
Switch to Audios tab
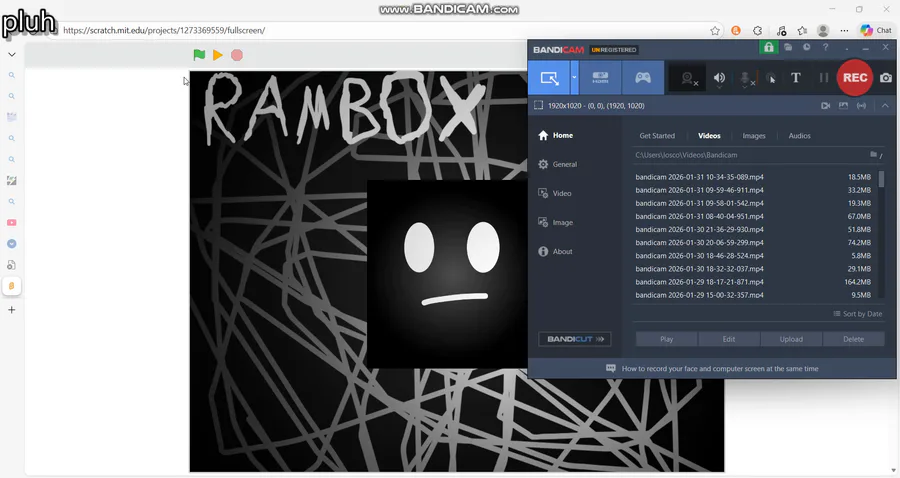point(799,136)
